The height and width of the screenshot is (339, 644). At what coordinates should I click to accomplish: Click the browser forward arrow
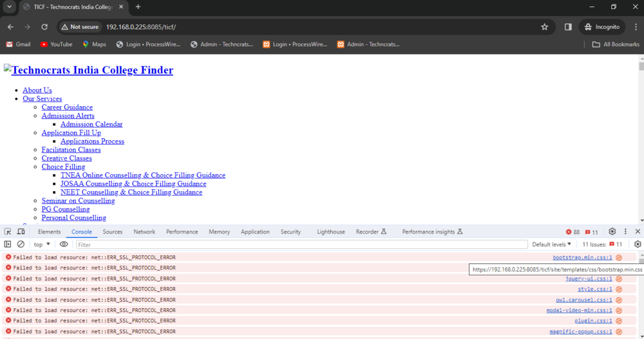click(x=27, y=27)
